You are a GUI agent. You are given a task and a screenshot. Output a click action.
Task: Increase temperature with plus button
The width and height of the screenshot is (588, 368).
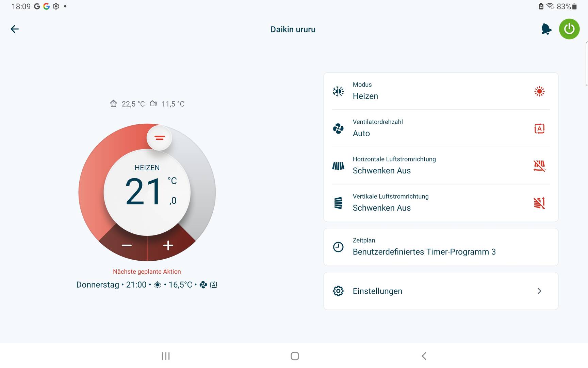click(168, 245)
